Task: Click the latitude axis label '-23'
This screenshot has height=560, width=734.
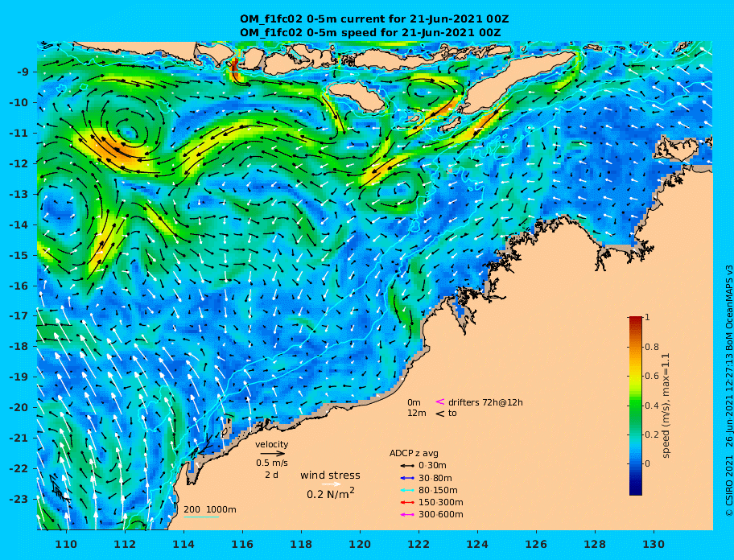Action: tap(19, 499)
